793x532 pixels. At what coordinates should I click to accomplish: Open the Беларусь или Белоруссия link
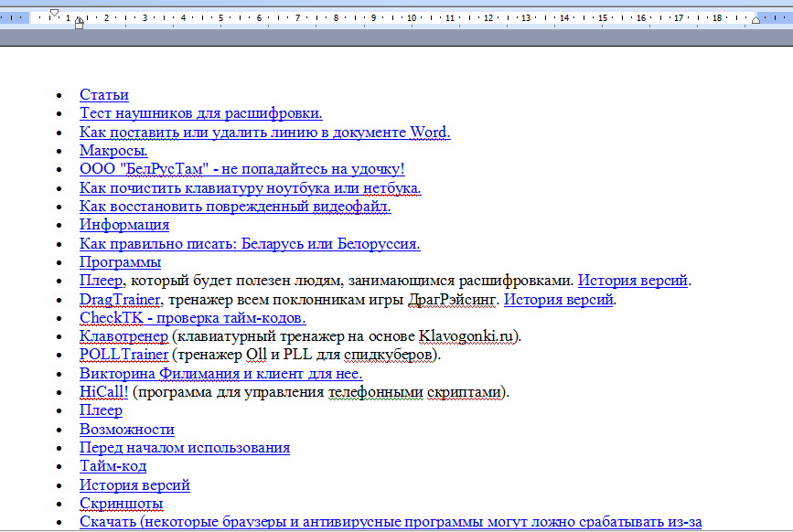point(249,244)
